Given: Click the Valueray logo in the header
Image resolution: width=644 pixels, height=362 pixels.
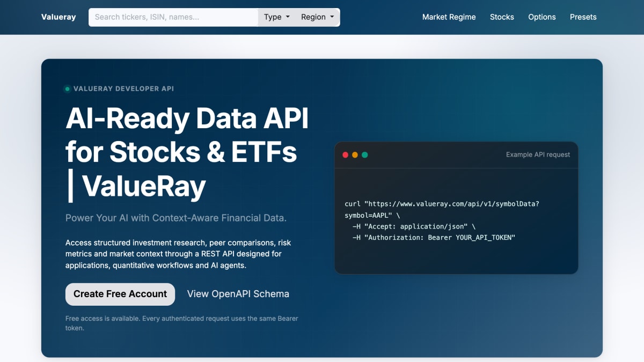Looking at the screenshot, I should (x=58, y=17).
